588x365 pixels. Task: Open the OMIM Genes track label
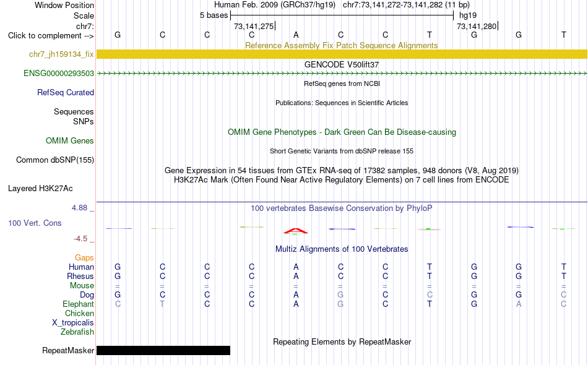coord(70,140)
